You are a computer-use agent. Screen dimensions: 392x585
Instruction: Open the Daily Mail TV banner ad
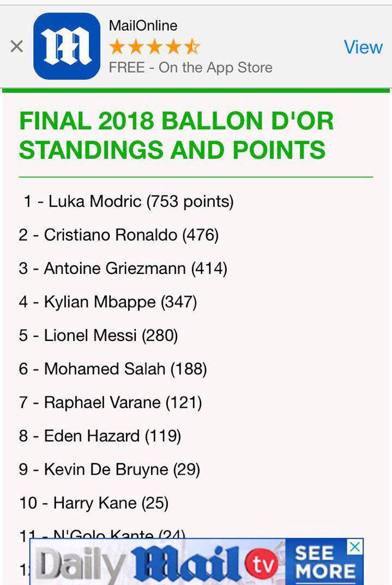(196, 562)
